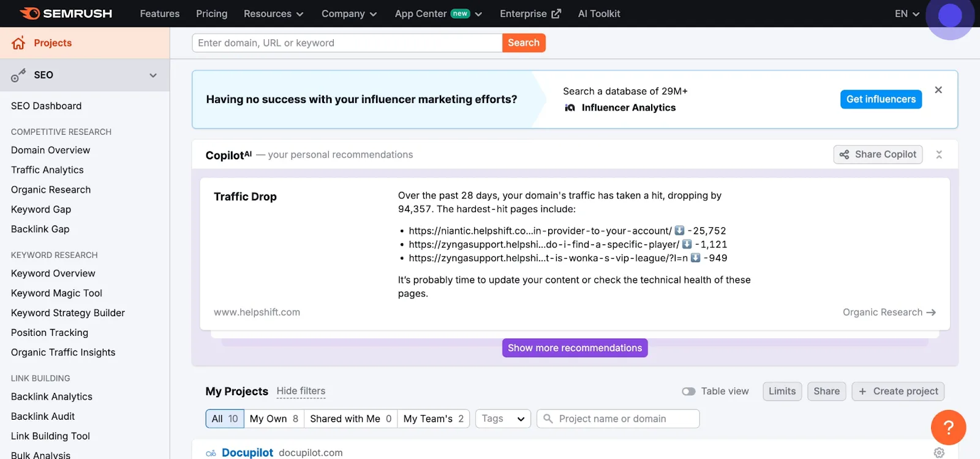Select the My Own projects tab
Screen dimensions: 980x459
tap(274, 419)
